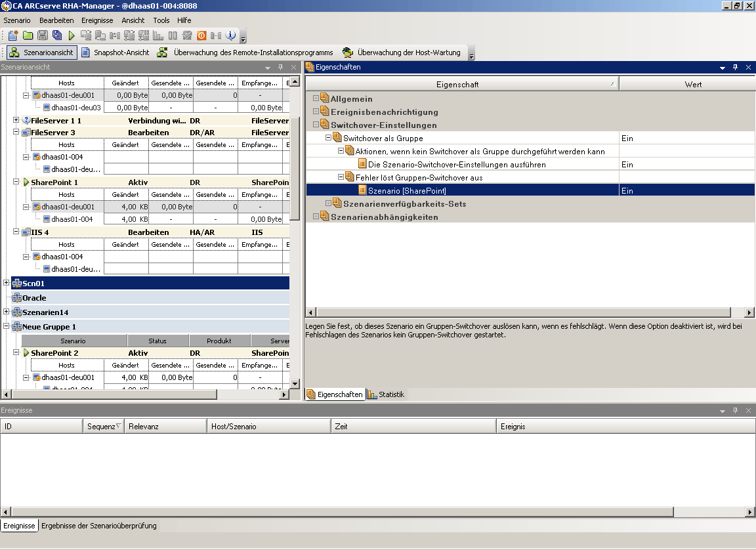Viewport: 756px width, 550px height.
Task: Click the green open-folder toolbar icon
Action: (x=28, y=35)
